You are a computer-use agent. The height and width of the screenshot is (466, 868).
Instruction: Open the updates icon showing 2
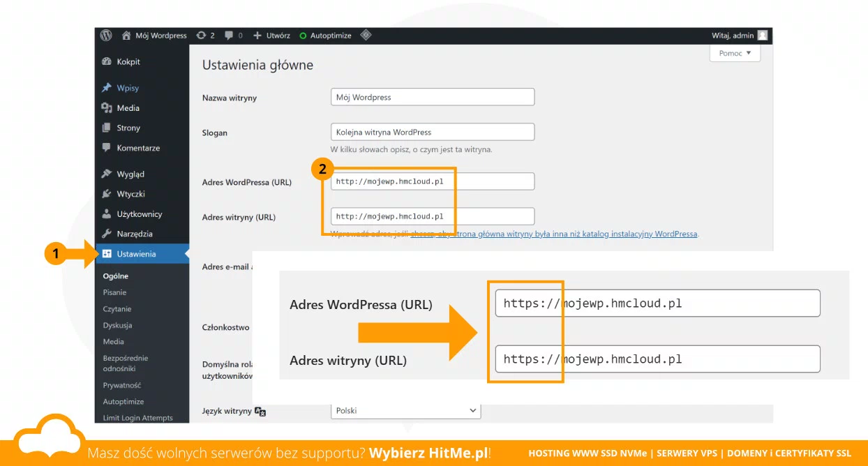pos(202,36)
